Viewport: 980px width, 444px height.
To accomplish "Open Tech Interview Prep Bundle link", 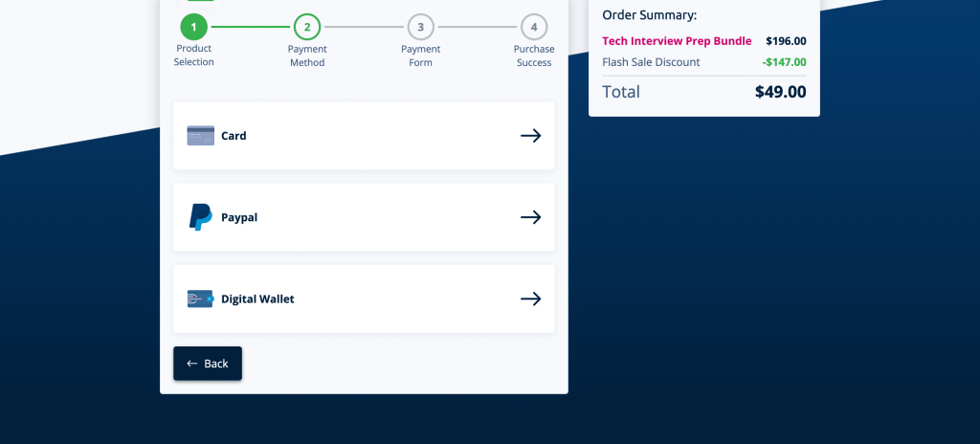I will click(x=677, y=41).
